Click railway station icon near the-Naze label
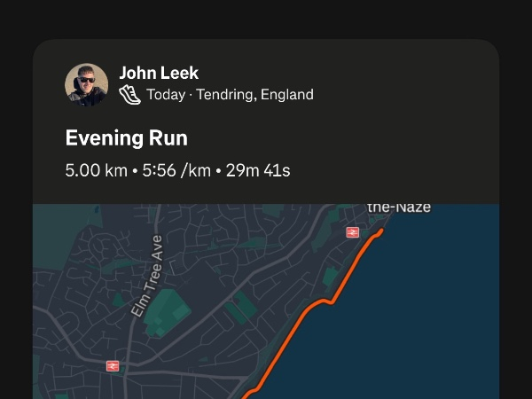532x399 pixels. [353, 232]
